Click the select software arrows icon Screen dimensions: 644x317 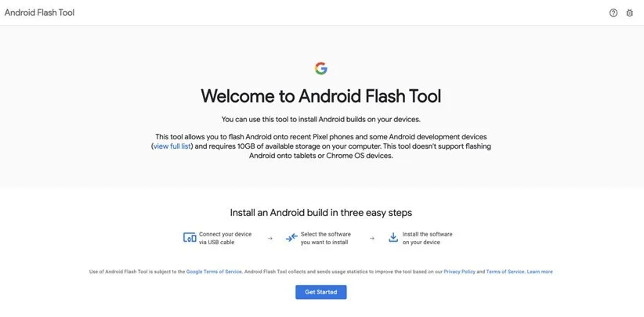pyautogui.click(x=291, y=238)
